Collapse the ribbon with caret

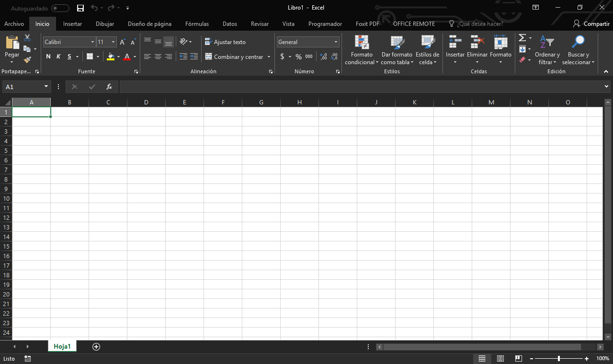(606, 71)
